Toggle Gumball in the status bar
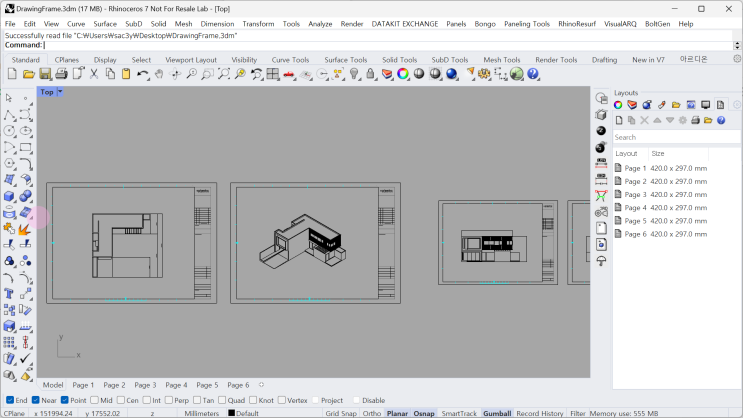743x418 pixels. pos(497,413)
